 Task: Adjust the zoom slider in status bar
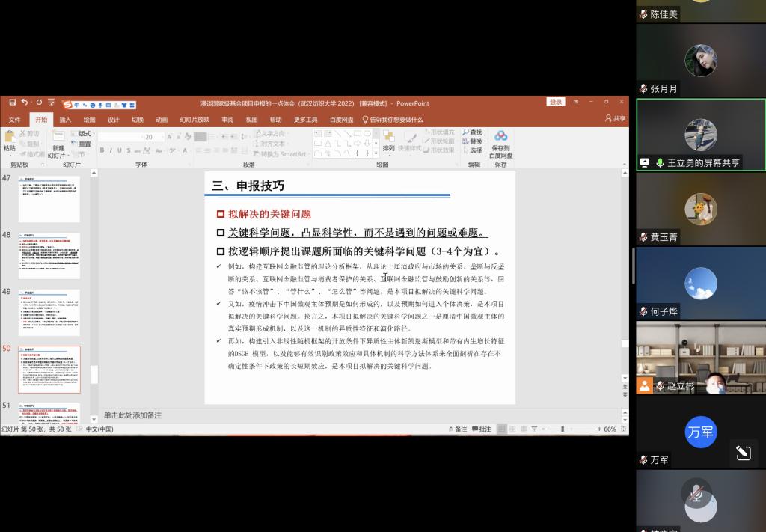[563, 429]
